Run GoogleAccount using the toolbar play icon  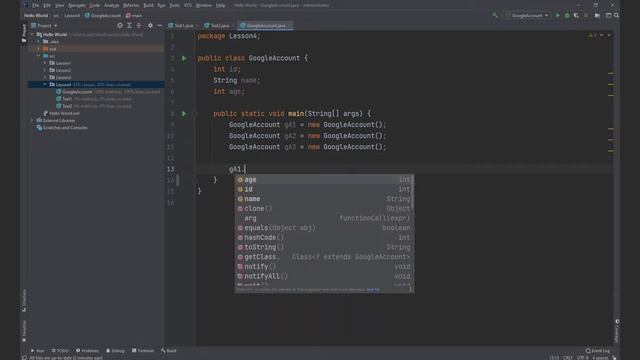(x=558, y=16)
